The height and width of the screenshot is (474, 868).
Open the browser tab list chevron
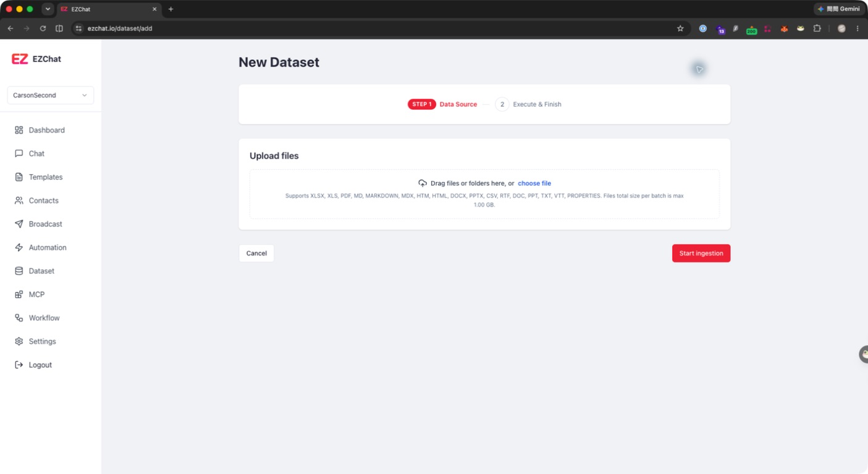point(48,9)
